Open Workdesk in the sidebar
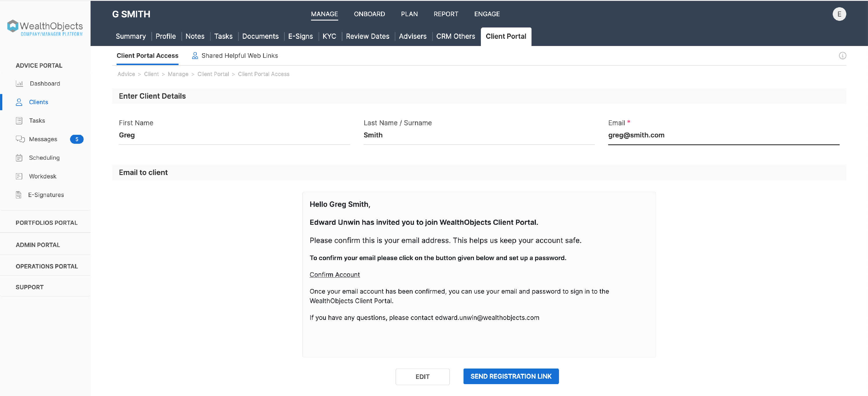This screenshot has height=396, width=868. [43, 176]
